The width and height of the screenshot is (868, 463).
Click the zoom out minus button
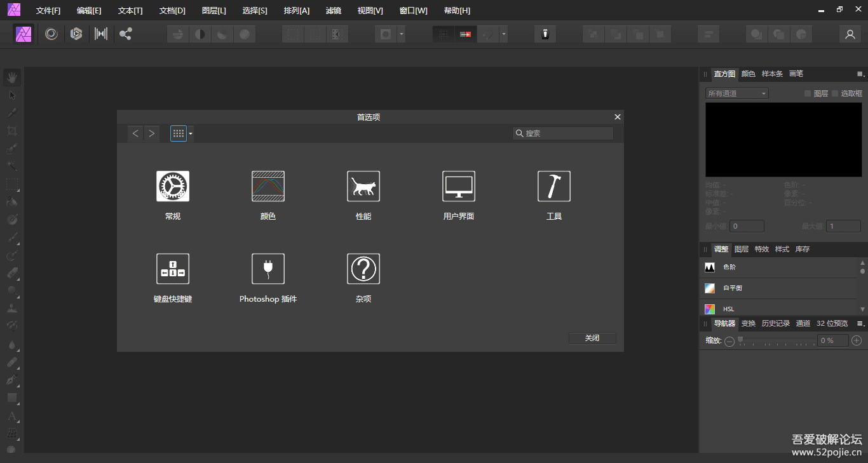[729, 341]
